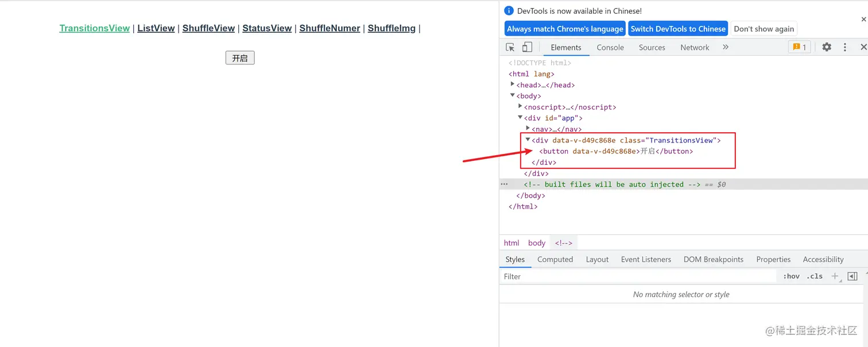The width and height of the screenshot is (868, 347).
Task: Expand the noscript element node
Action: [x=520, y=106]
